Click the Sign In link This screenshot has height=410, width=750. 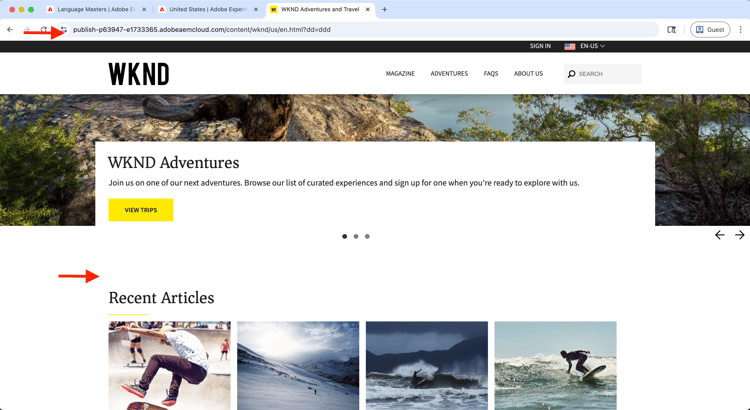pos(540,46)
